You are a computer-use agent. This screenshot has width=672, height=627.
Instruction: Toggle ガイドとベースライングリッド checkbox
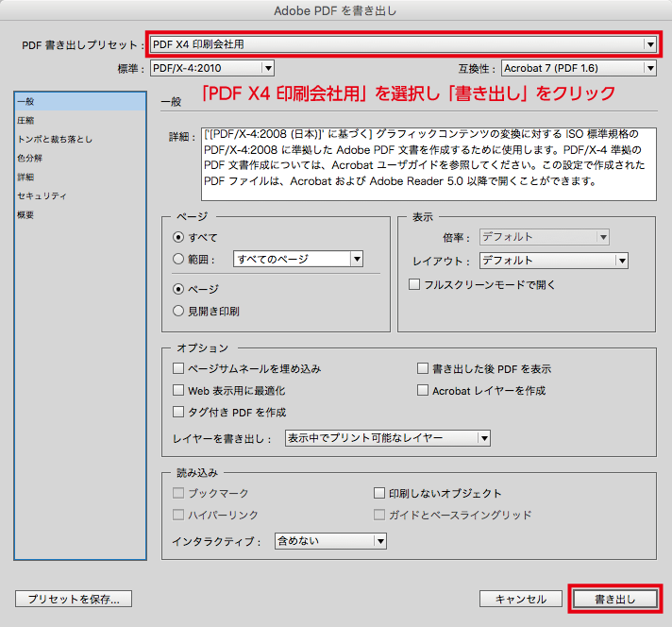(x=379, y=515)
